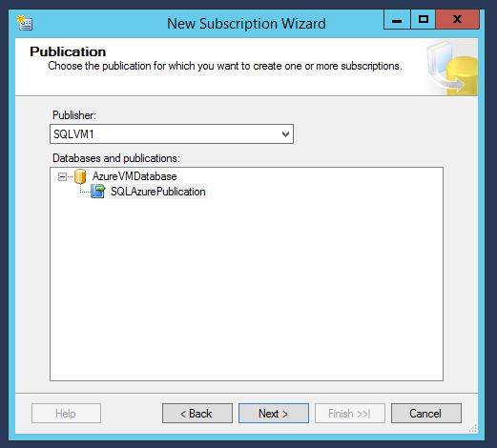Viewport: 497px width, 448px height.
Task: Click the SQLVM1 publisher field
Action: [x=172, y=134]
